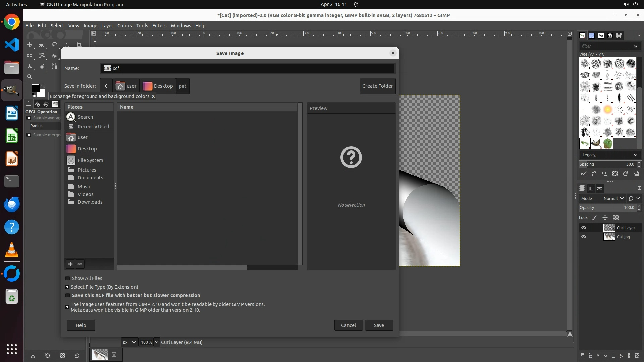644x362 pixels.
Task: Open the Filters menu
Action: pyautogui.click(x=159, y=26)
